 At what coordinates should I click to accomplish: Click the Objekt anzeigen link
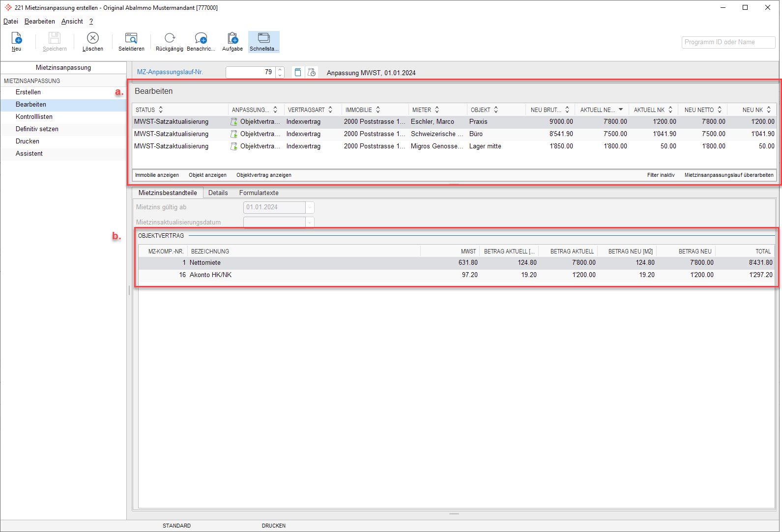(207, 175)
